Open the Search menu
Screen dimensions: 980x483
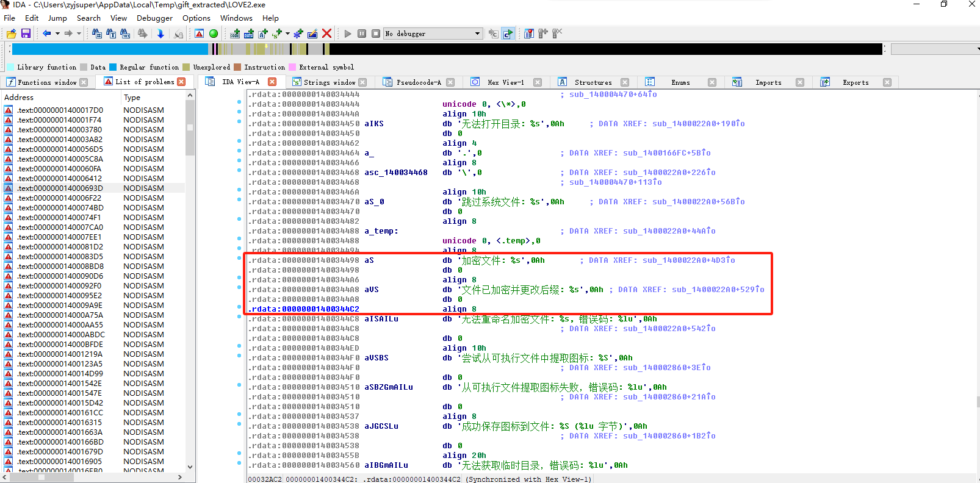coord(88,18)
